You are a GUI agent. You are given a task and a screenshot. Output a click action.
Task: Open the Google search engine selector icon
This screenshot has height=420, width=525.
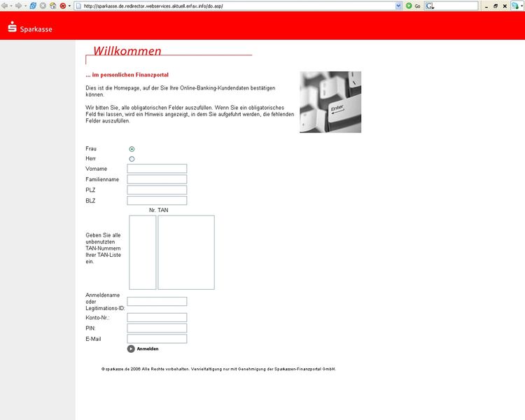[x=430, y=6]
